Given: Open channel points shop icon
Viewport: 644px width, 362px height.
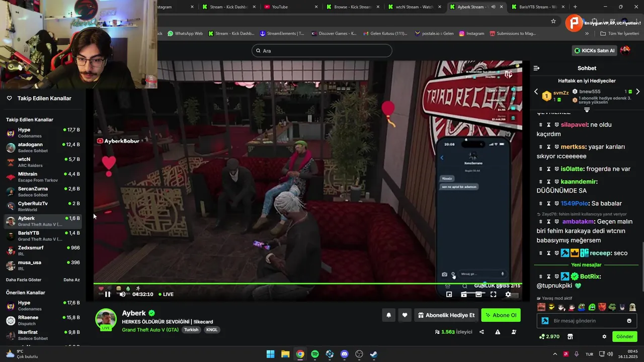Looking at the screenshot, I should 570,336.
